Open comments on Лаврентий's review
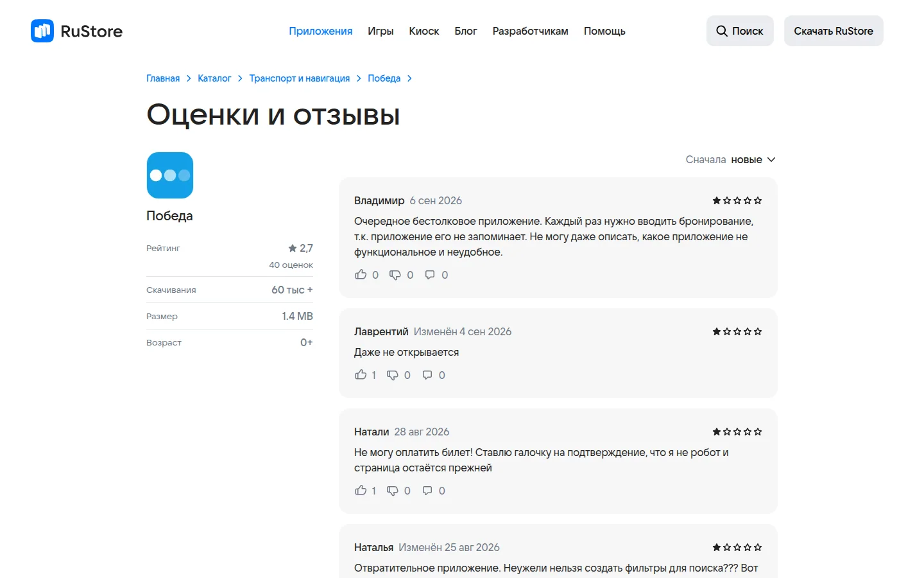Screen dimensions: 924x578 (427, 375)
